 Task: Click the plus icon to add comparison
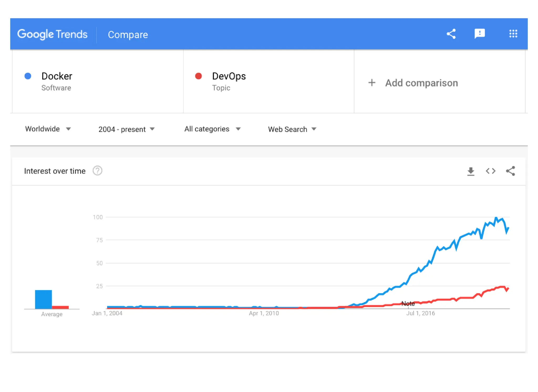(372, 83)
